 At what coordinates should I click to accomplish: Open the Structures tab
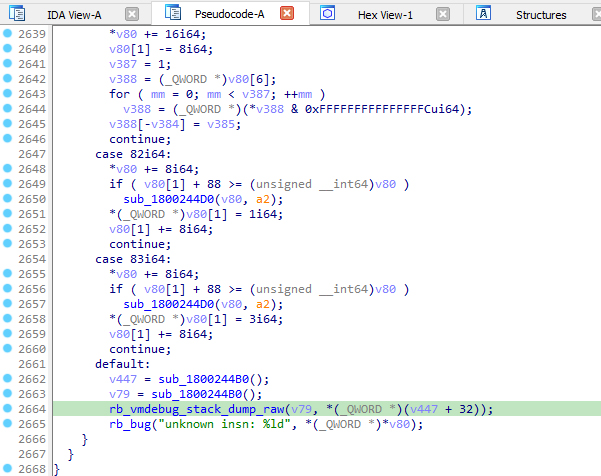(x=541, y=15)
